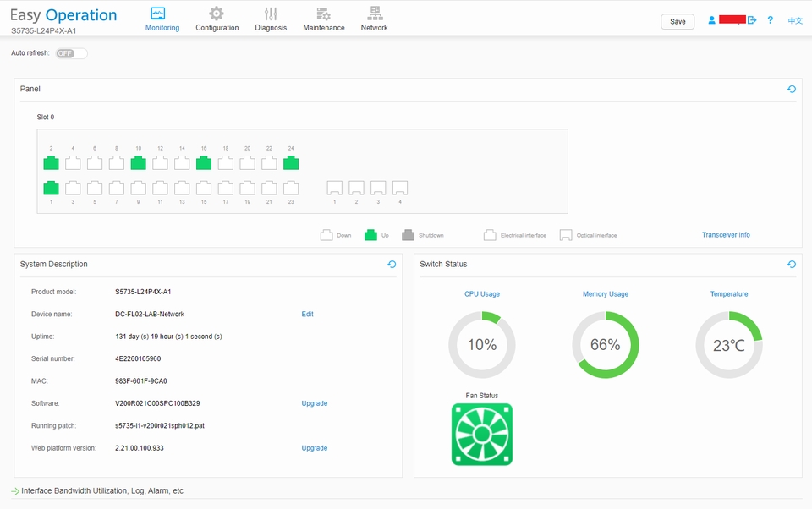Switch to the Diagnosis tab
Image resolution: width=812 pixels, height=509 pixels.
click(271, 19)
